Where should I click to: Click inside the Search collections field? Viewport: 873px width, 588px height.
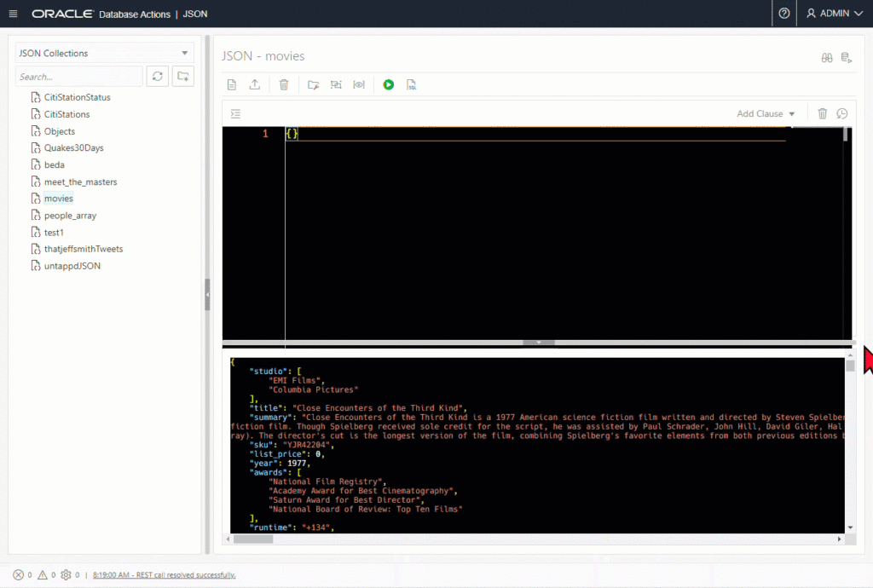coord(78,76)
